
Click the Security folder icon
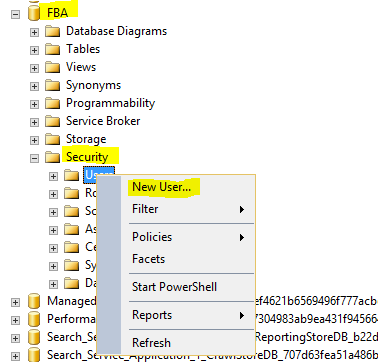point(52,158)
